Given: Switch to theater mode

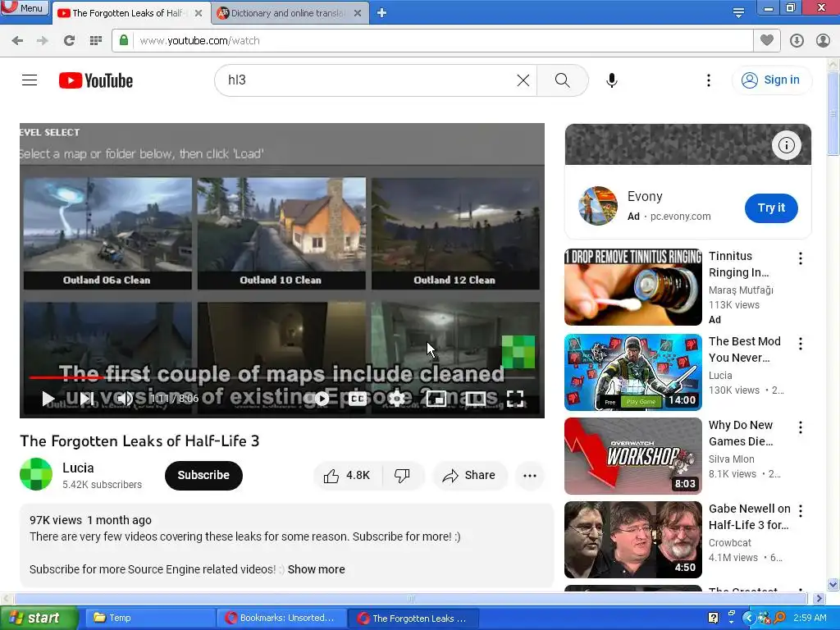Looking at the screenshot, I should point(475,398).
